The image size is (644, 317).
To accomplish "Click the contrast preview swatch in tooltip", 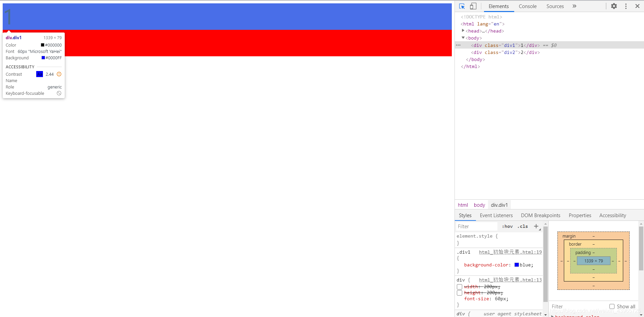I will tap(40, 74).
